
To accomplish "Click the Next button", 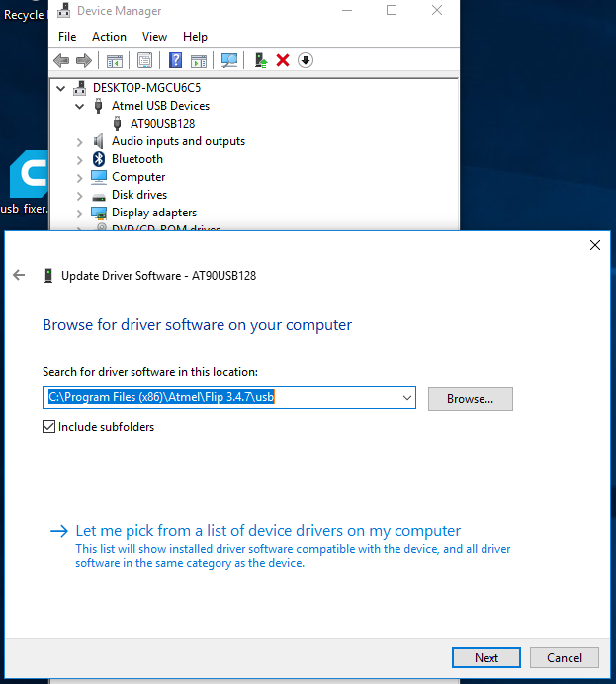I will pos(486,658).
